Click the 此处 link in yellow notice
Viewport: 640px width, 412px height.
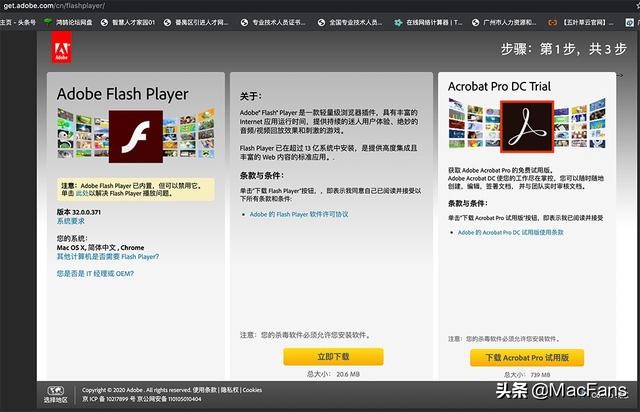[82, 193]
